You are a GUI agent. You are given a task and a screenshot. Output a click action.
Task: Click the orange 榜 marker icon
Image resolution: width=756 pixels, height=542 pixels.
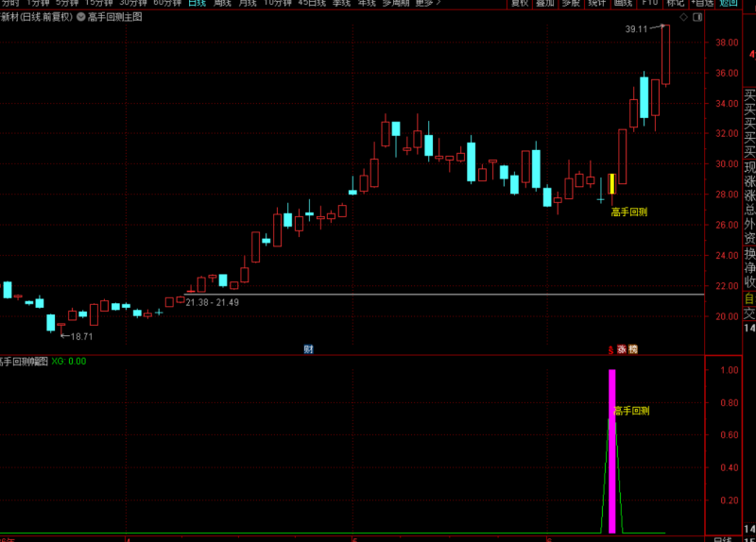click(632, 349)
